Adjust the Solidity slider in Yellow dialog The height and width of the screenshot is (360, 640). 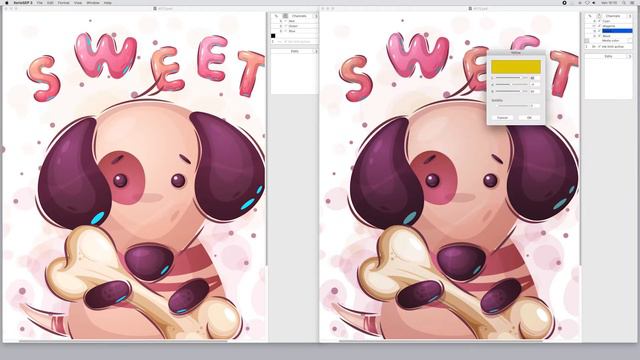(513, 106)
